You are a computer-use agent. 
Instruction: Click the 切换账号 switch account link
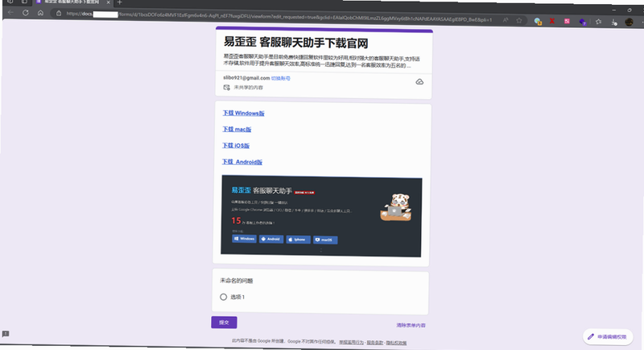point(280,78)
